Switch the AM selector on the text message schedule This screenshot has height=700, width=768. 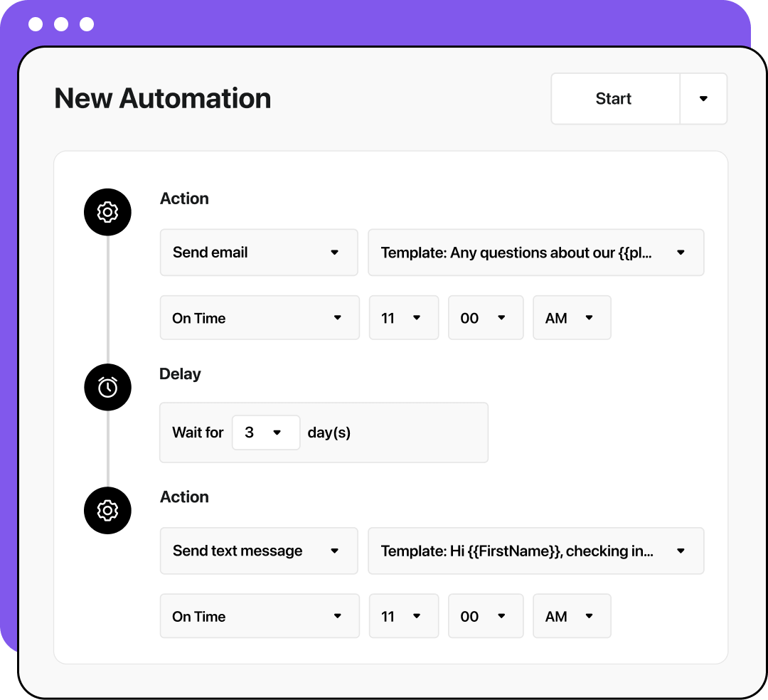coord(571,615)
